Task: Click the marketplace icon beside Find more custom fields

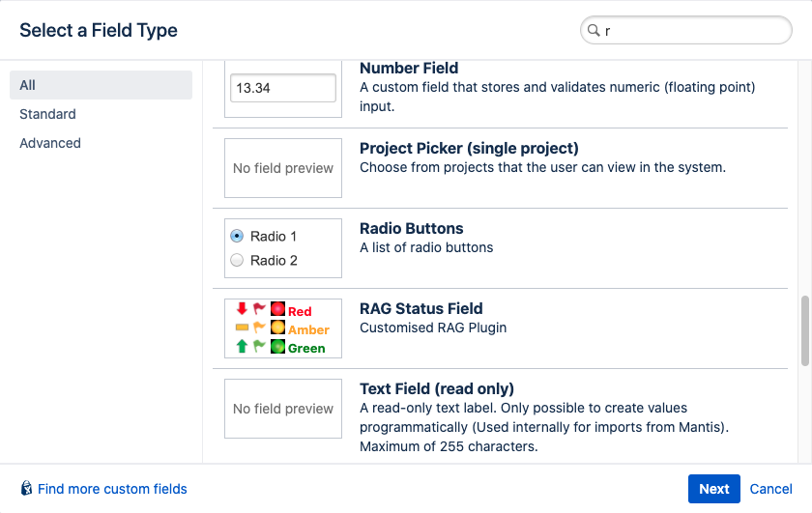Action: click(x=26, y=489)
